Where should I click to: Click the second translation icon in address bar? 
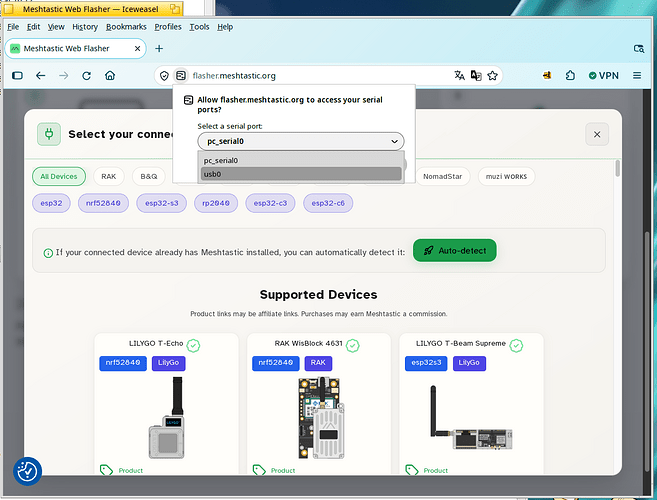coord(476,75)
